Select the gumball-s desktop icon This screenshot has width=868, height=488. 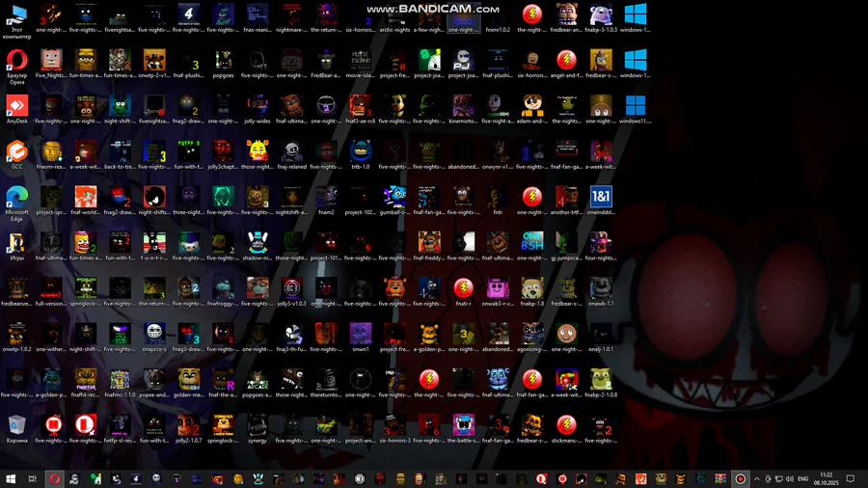click(394, 200)
